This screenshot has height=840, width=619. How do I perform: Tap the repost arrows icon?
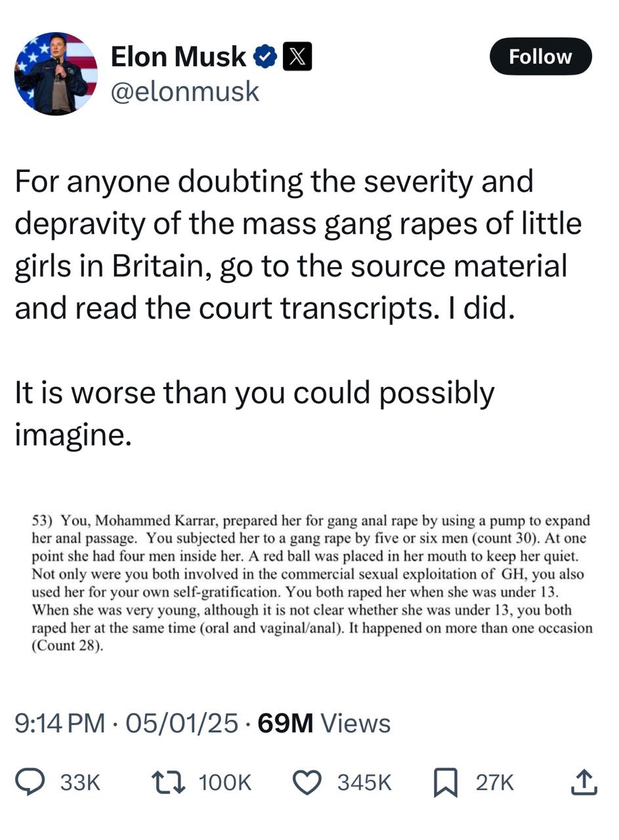[x=169, y=782]
